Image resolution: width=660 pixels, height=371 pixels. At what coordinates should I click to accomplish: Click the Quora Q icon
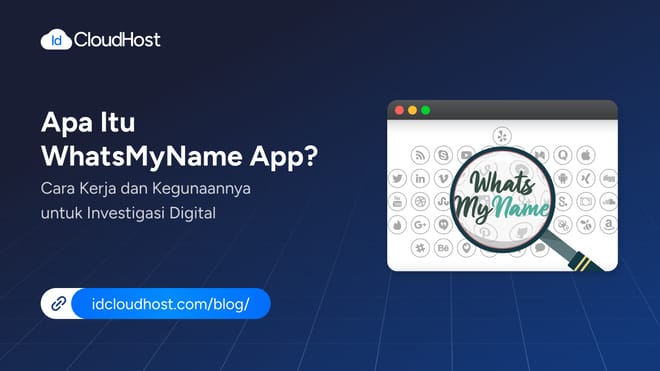tap(563, 155)
